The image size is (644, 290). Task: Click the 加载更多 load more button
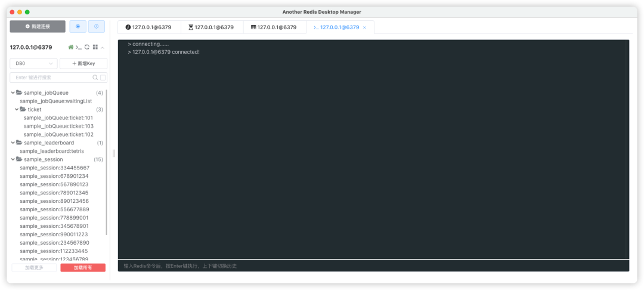34,268
